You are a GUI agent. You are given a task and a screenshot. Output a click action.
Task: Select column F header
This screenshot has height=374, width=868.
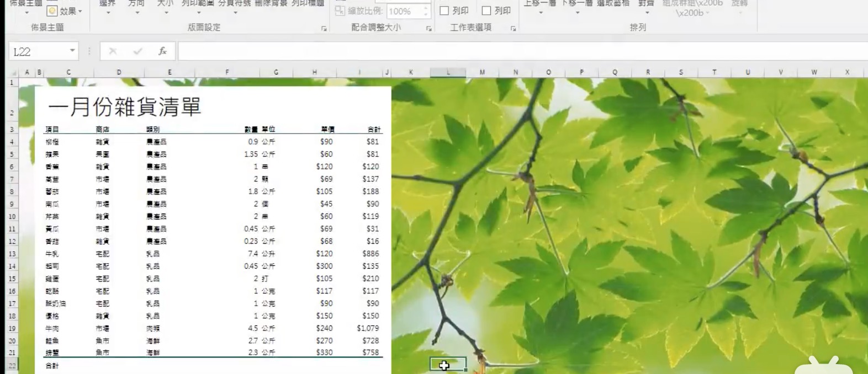[227, 72]
